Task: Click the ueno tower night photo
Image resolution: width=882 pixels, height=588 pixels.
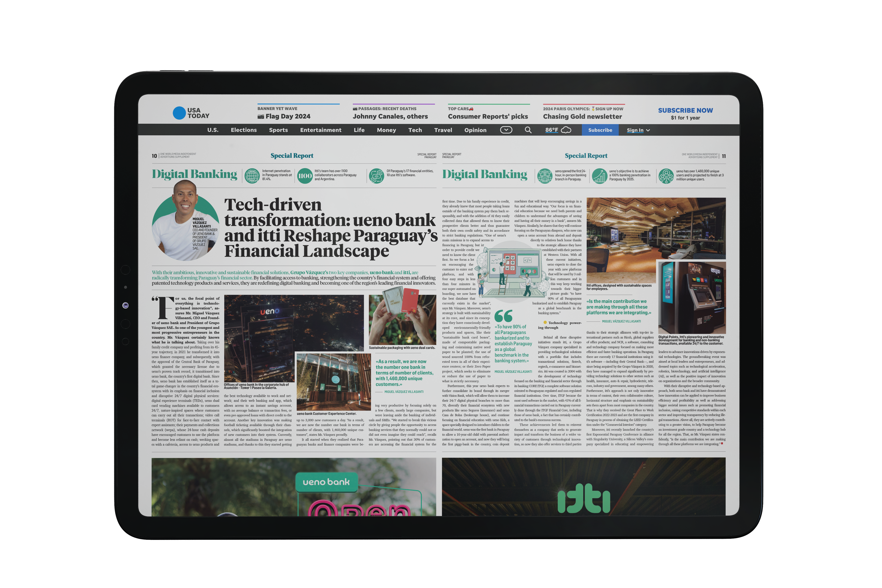Action: 259,338
